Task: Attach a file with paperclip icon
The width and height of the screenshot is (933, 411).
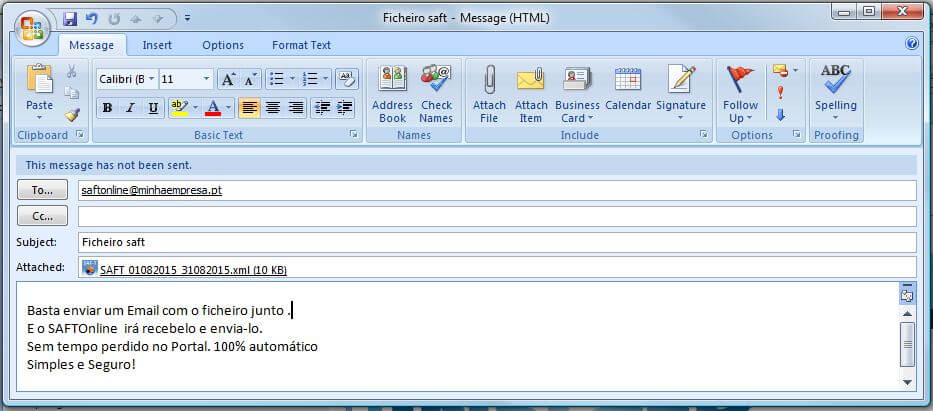Action: [489, 93]
